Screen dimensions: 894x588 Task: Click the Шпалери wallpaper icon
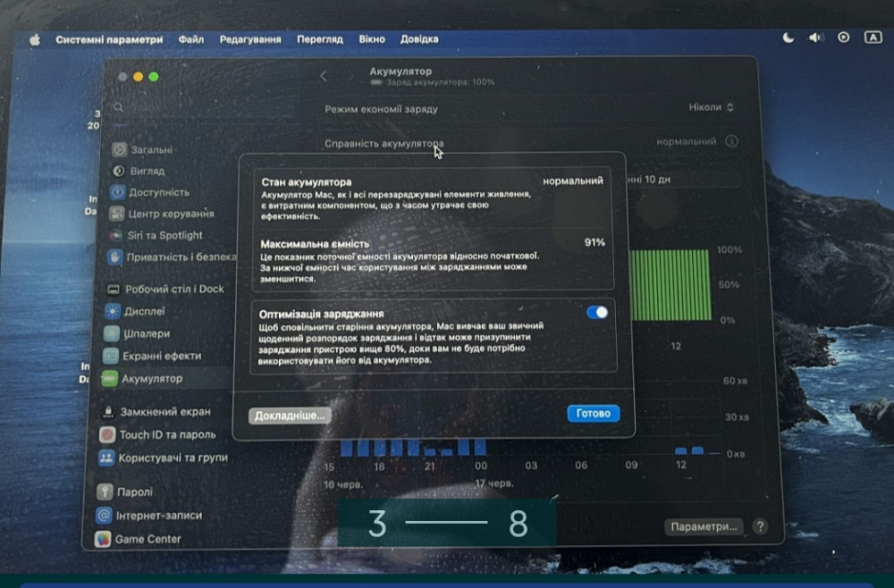coord(111,334)
